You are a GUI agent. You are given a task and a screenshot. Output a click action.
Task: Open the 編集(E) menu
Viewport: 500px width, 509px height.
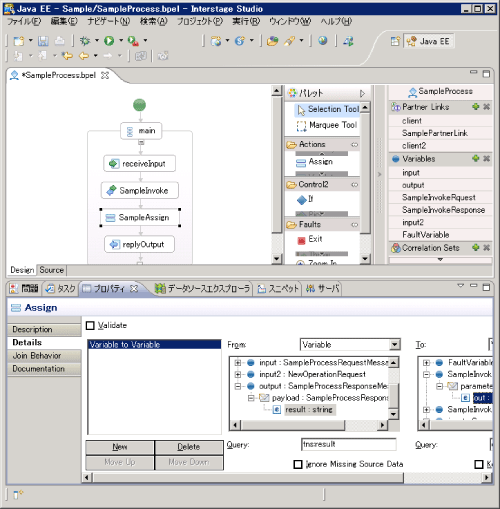(64, 22)
